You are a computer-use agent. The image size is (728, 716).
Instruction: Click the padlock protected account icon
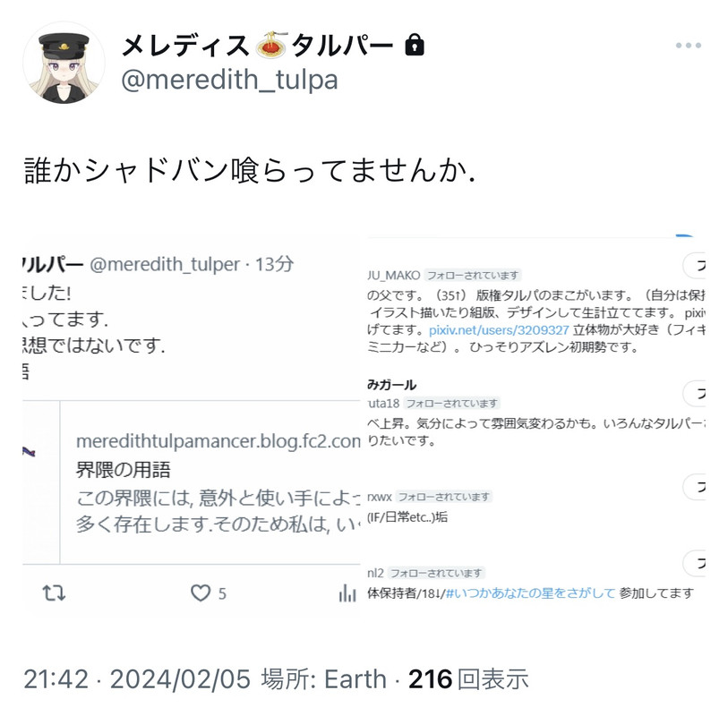[414, 45]
